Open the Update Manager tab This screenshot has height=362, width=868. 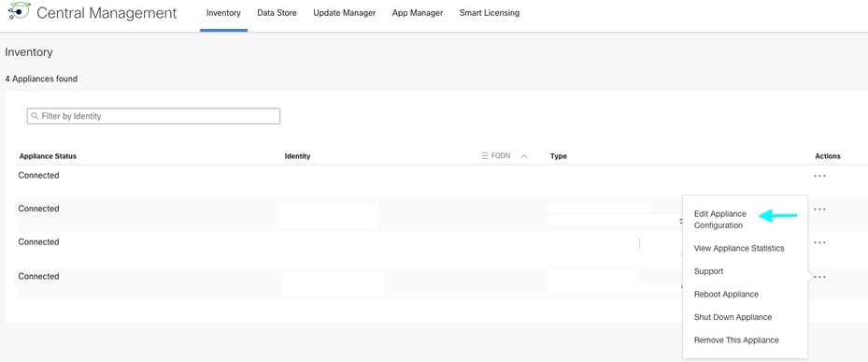(x=345, y=13)
